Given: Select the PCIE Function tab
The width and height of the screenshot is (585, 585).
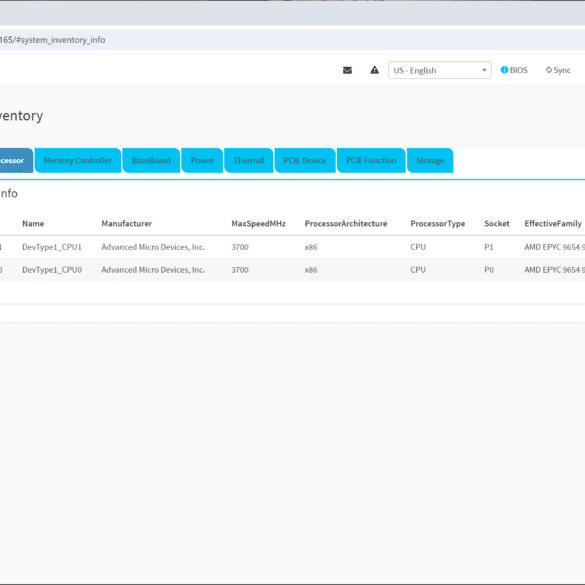Looking at the screenshot, I should click(x=371, y=160).
